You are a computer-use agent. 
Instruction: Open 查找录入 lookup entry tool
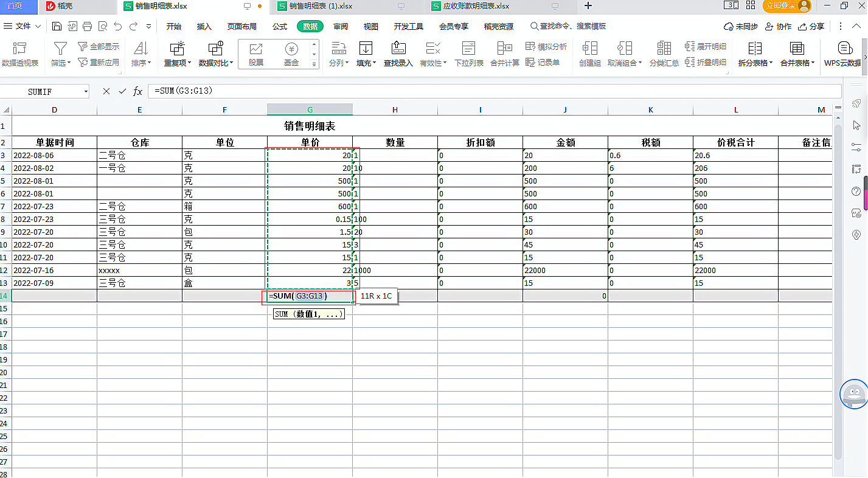pyautogui.click(x=398, y=54)
